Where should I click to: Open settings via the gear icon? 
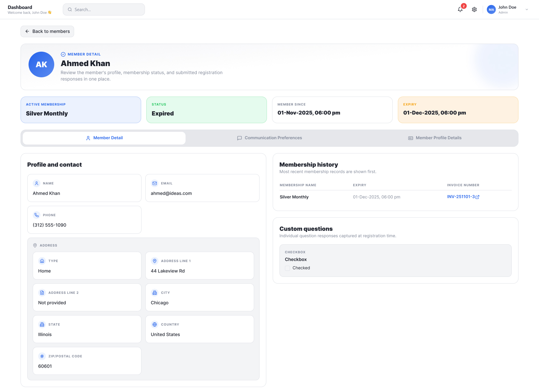474,10
